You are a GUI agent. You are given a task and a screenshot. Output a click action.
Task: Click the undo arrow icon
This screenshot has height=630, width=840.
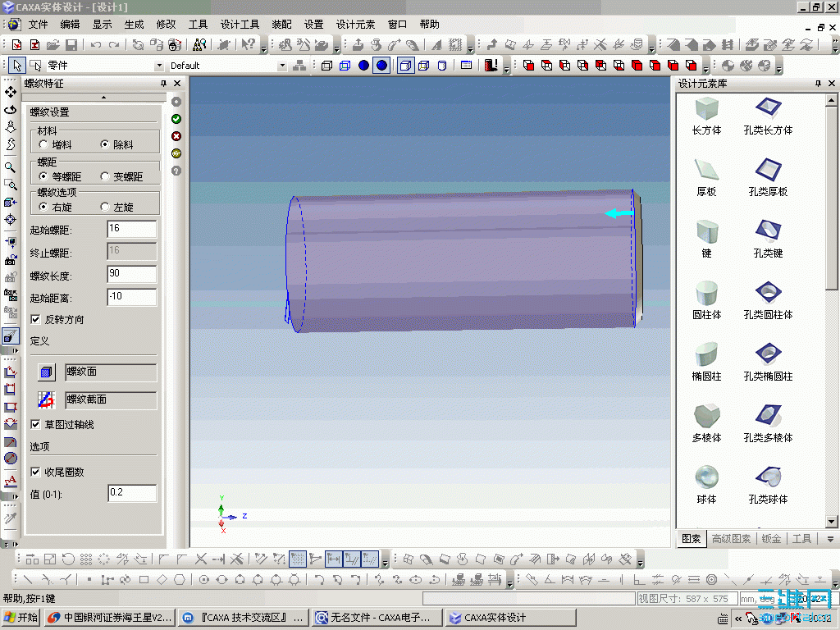click(96, 44)
